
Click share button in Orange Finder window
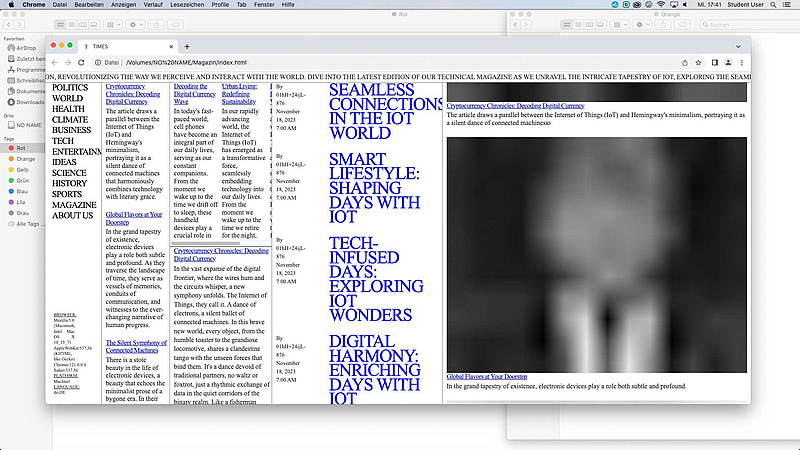(x=663, y=24)
